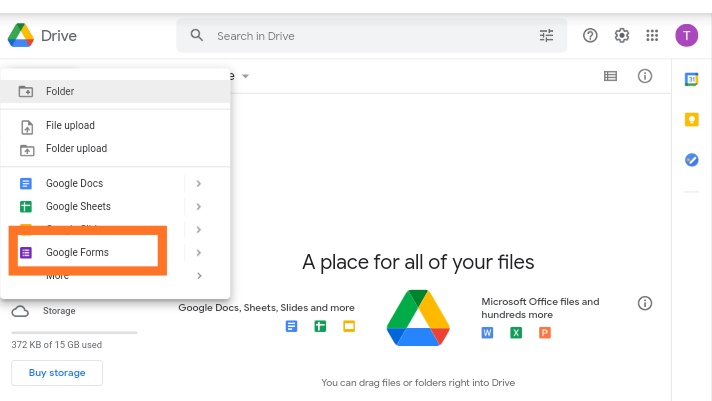Open the Google apps grid
The height and width of the screenshot is (401, 712).
tap(652, 35)
